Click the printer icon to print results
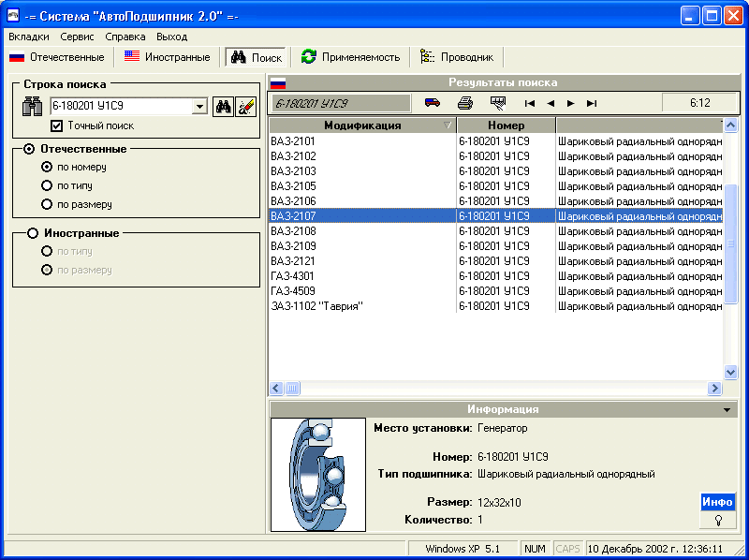749x560 pixels. (x=465, y=103)
